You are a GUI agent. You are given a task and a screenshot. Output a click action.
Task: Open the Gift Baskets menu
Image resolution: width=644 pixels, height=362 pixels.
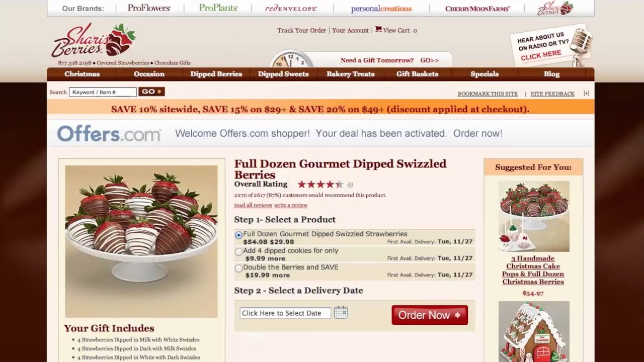(417, 74)
